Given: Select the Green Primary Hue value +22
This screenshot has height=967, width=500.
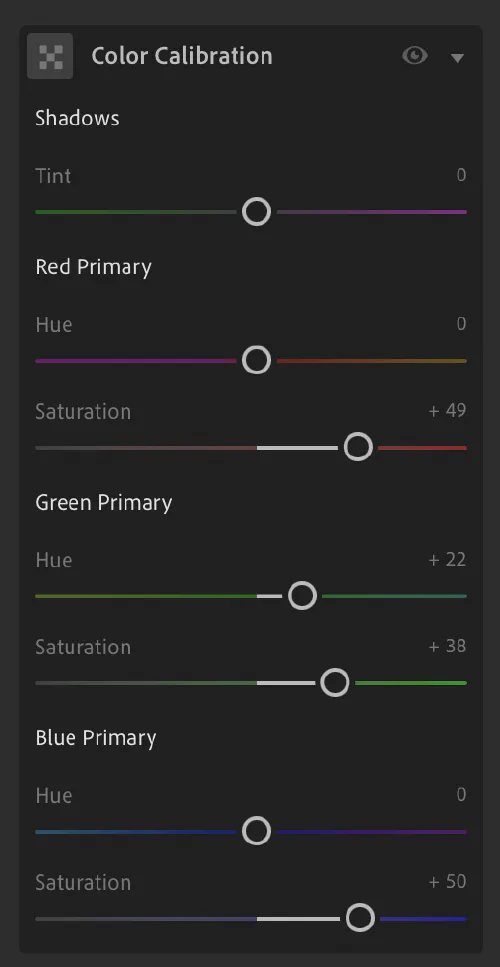Looking at the screenshot, I should [x=448, y=560].
